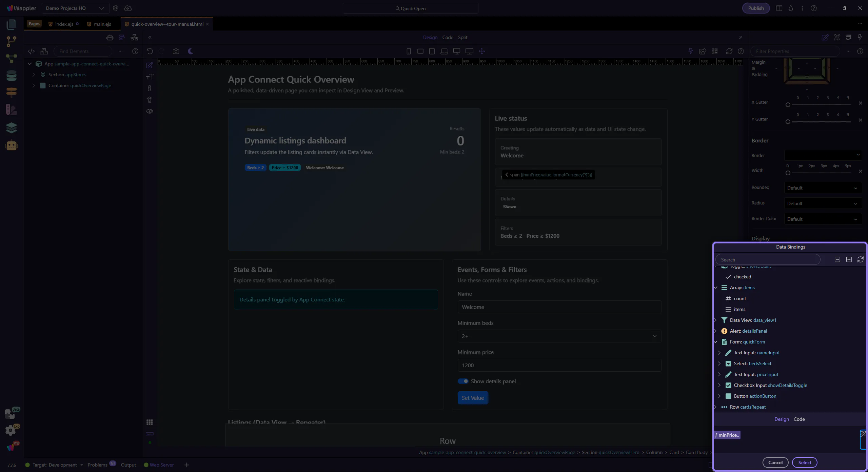Click the expand-all icon in Data Bindings
The height and width of the screenshot is (472, 868).
849,259
